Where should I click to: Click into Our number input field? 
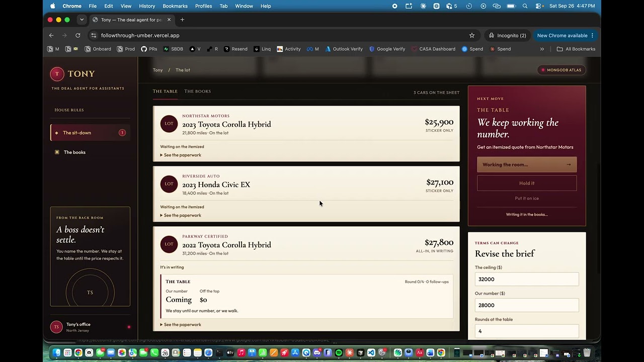pos(527,305)
